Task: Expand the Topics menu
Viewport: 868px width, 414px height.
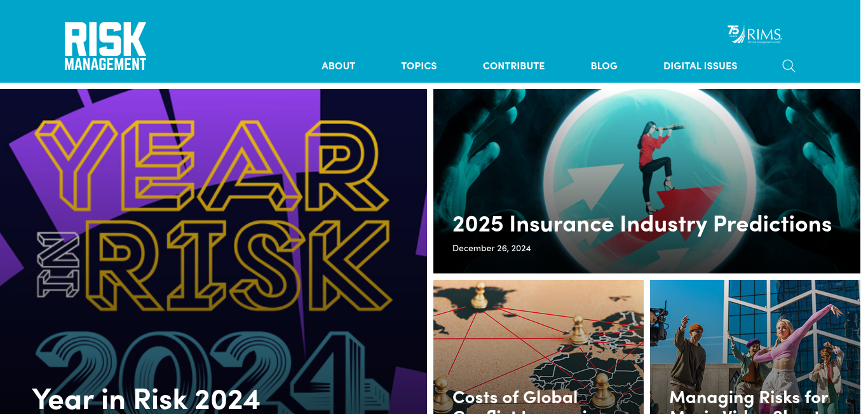Action: coord(419,66)
